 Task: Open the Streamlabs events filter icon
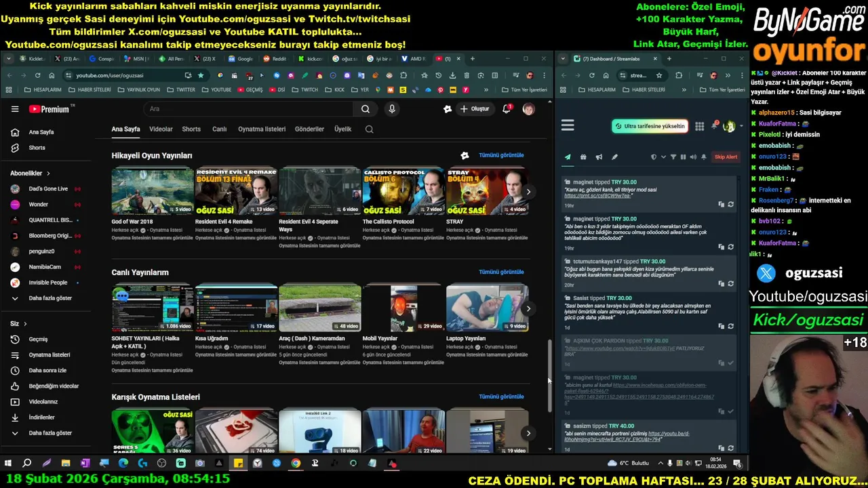pos(673,157)
